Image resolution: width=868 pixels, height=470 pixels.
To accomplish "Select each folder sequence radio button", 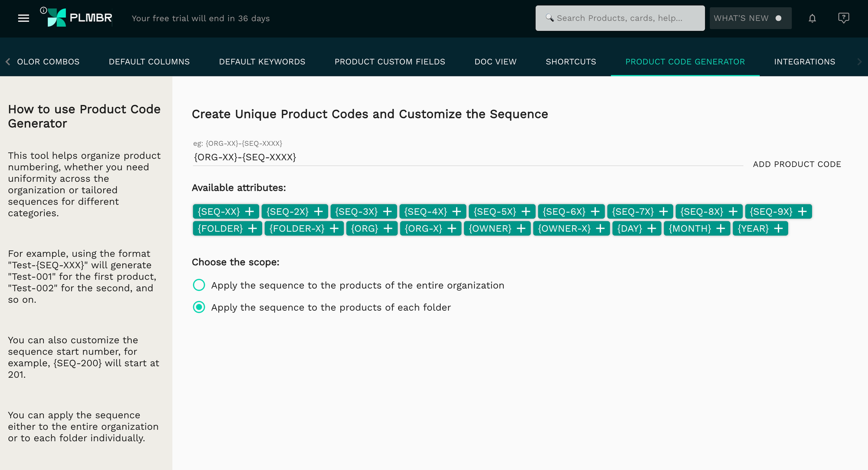I will (199, 307).
